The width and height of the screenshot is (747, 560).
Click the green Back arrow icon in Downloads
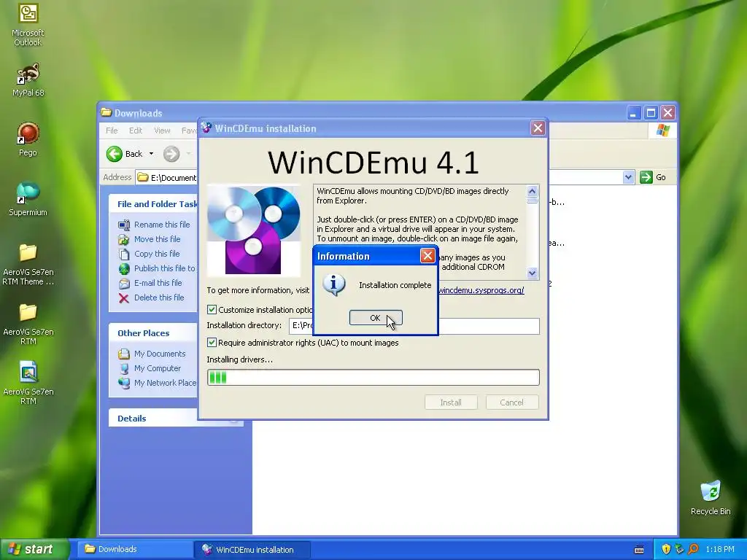point(115,154)
